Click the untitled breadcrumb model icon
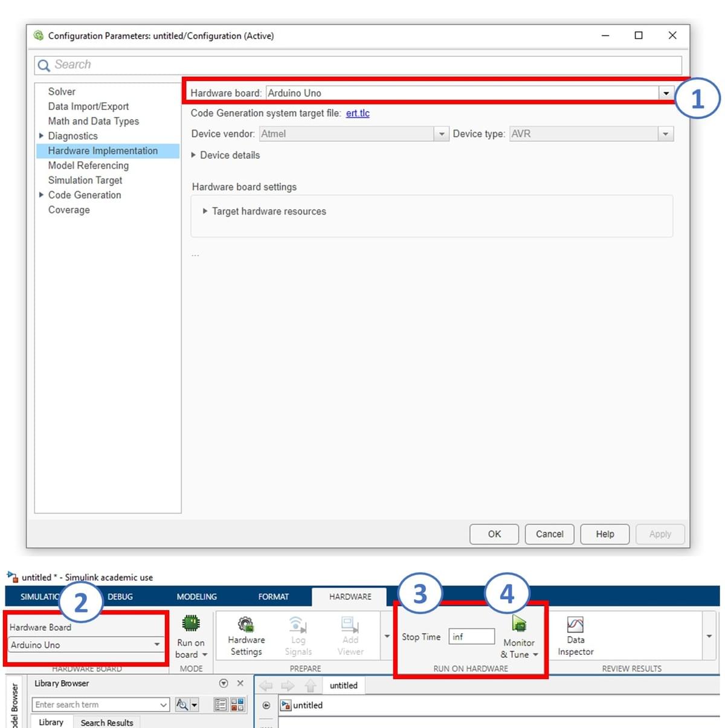Image resolution: width=725 pixels, height=728 pixels. 286,705
